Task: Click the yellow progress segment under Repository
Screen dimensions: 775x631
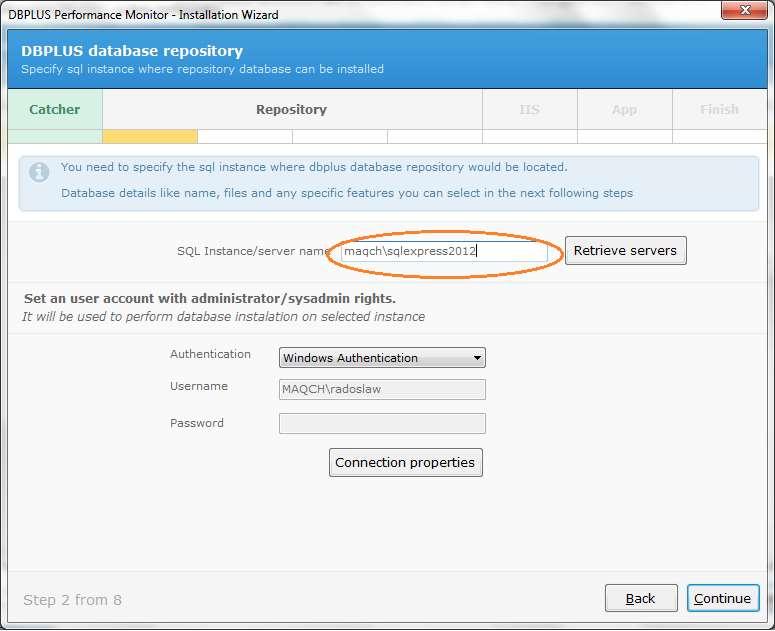Action: [150, 136]
